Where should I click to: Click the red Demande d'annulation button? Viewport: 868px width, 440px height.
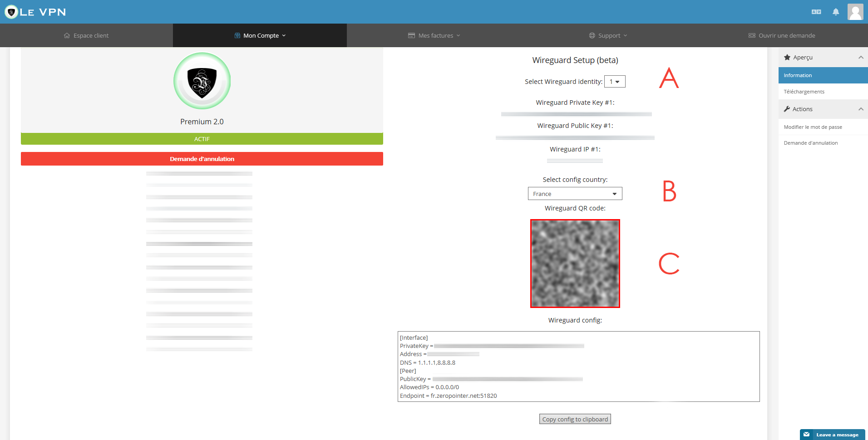click(202, 159)
